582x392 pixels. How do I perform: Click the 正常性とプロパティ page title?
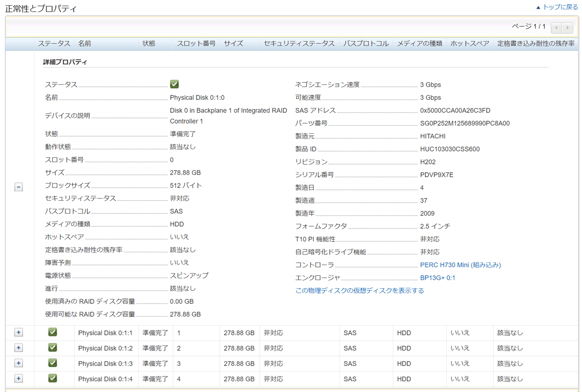tap(41, 9)
